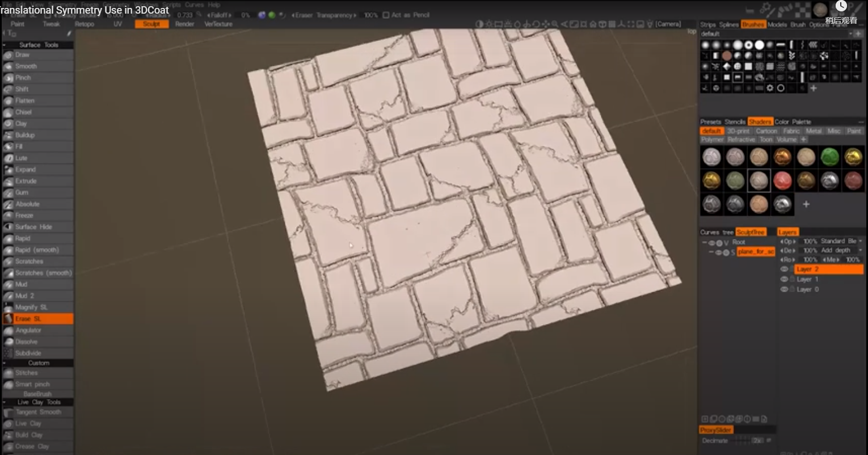Click the home view icon in viewport toolbar
This screenshot has height=455, width=868.
tap(593, 24)
